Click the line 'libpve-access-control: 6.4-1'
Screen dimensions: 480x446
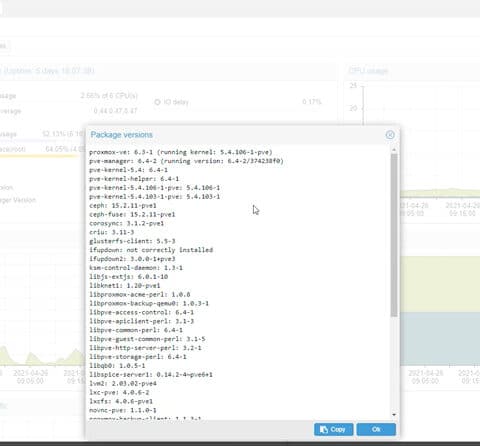(141, 312)
